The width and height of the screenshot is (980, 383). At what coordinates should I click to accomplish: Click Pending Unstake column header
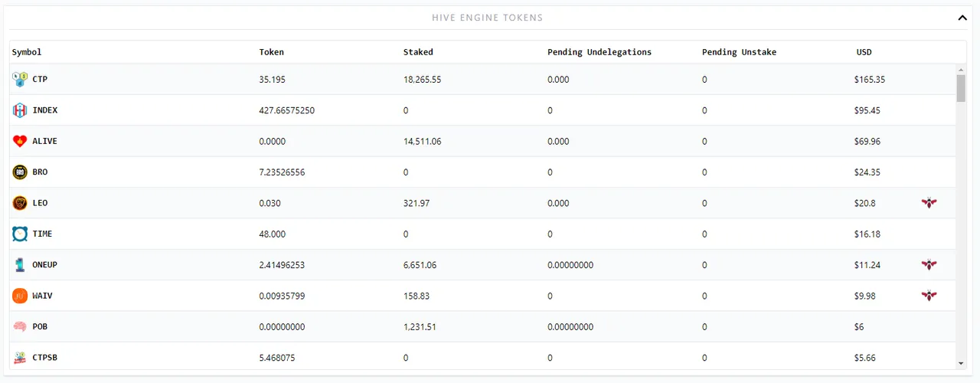tap(739, 52)
